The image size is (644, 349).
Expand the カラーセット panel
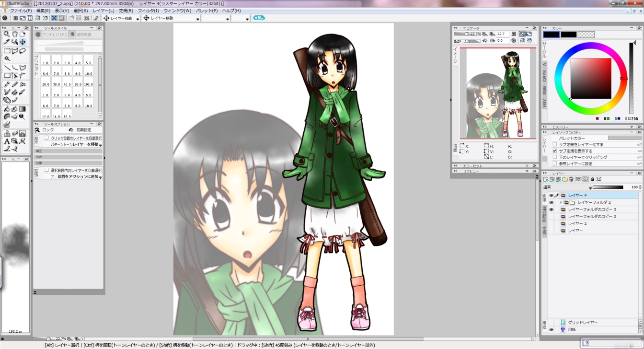(x=527, y=166)
